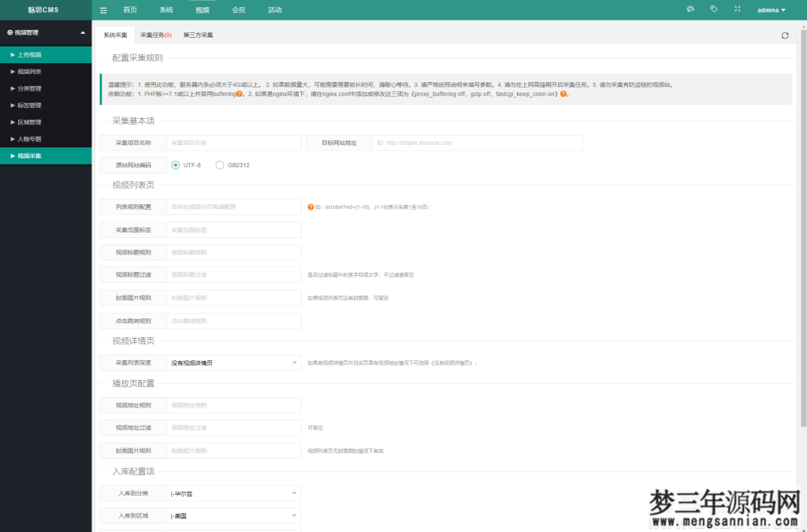Open the 会员 menu in top navigation

pyautogui.click(x=239, y=9)
